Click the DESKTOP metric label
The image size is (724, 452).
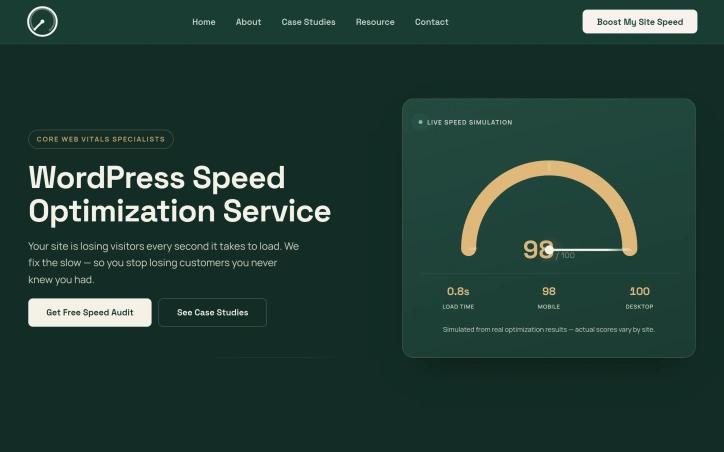coord(640,307)
